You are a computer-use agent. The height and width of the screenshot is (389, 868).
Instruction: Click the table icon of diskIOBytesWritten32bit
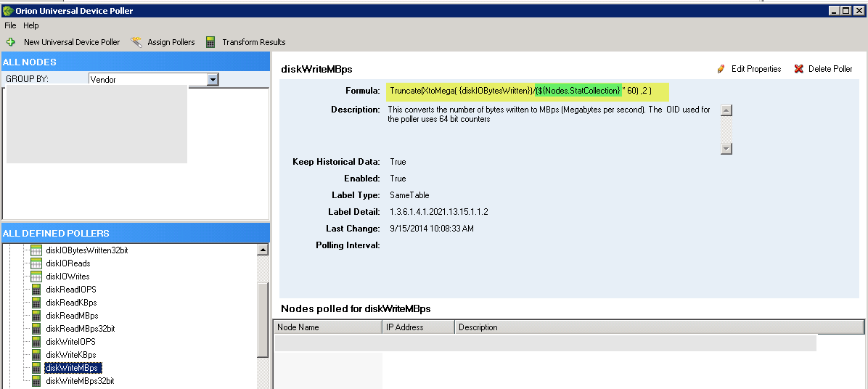36,250
